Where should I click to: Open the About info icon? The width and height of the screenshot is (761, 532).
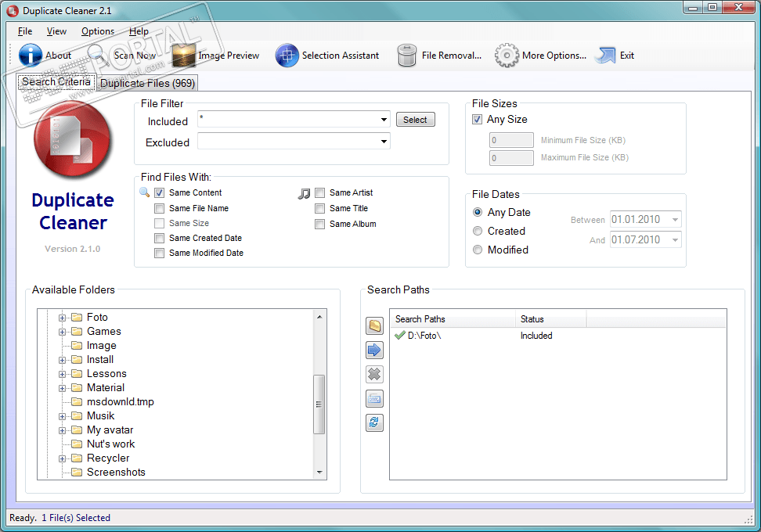(30, 56)
